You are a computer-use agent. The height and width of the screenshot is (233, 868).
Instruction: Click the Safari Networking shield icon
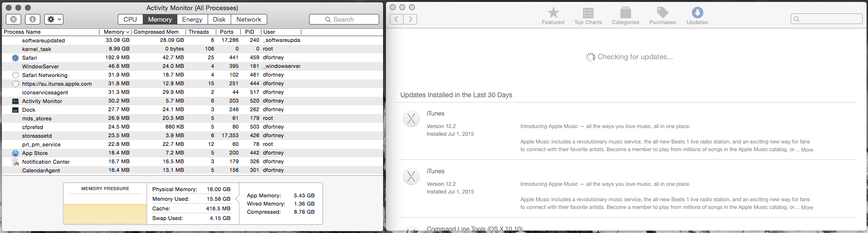(x=15, y=75)
